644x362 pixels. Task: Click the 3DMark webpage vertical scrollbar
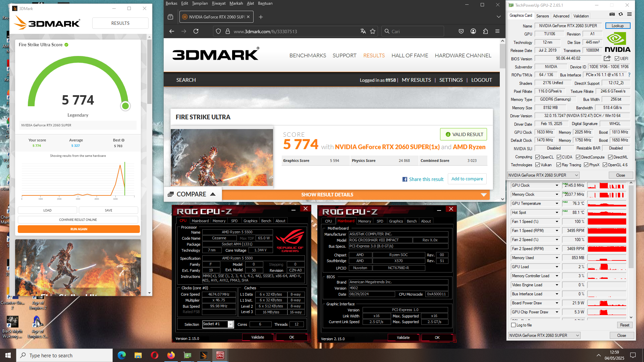502,57
